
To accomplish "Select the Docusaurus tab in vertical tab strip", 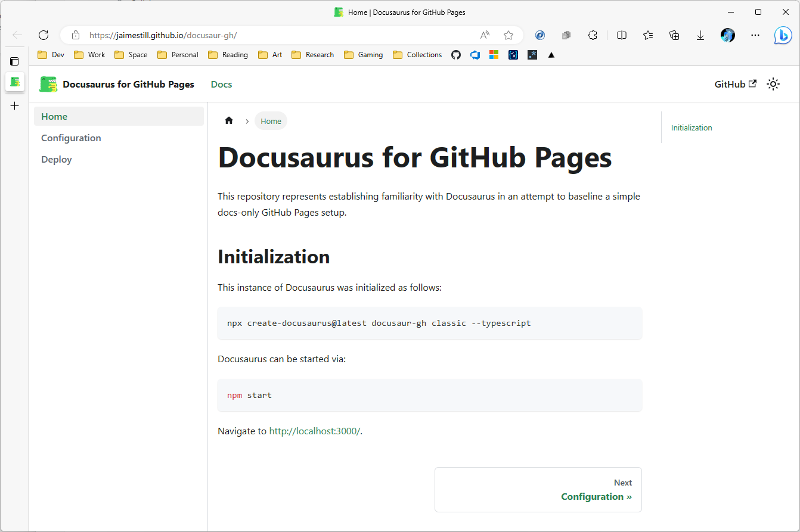I will [x=15, y=82].
